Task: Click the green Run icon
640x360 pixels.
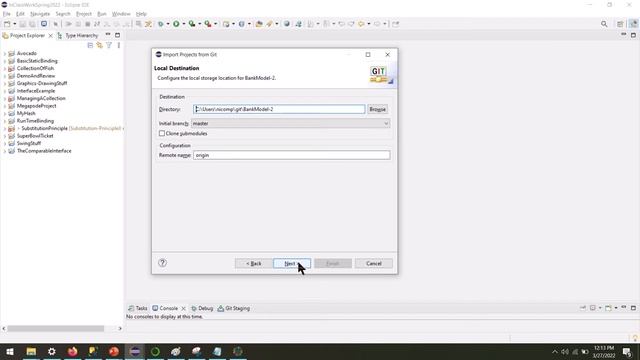Action: 176,24
